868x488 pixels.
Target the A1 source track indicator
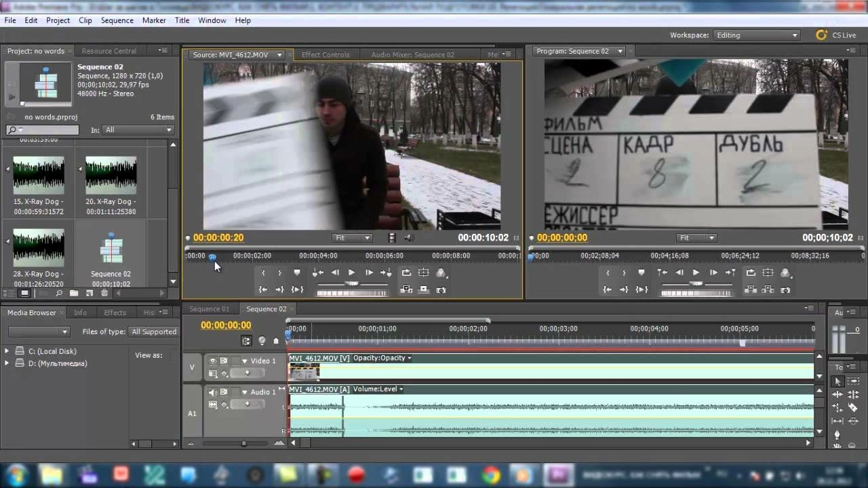192,413
